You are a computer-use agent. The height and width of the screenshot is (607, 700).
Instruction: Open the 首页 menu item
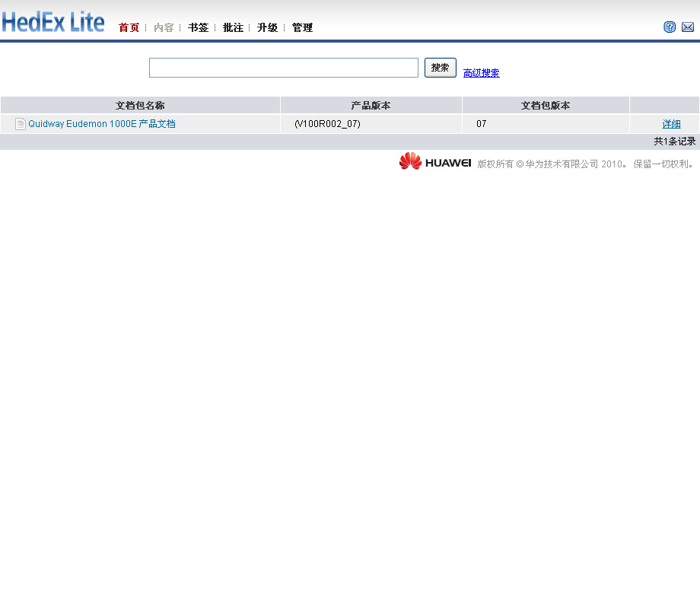129,27
